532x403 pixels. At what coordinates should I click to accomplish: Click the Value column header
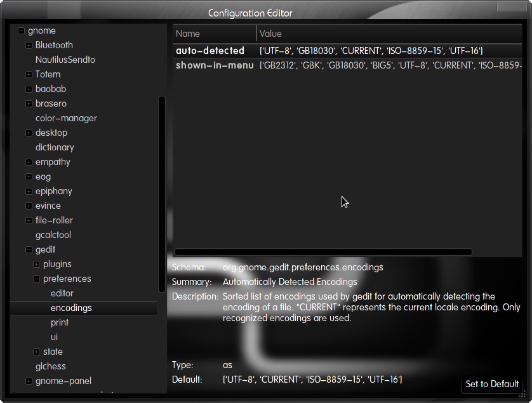[390, 34]
